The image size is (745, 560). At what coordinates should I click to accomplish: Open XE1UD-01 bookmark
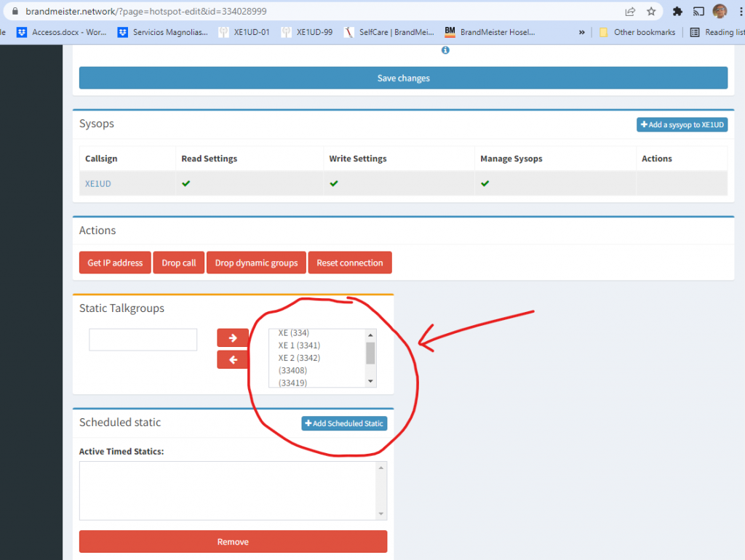[x=244, y=32]
